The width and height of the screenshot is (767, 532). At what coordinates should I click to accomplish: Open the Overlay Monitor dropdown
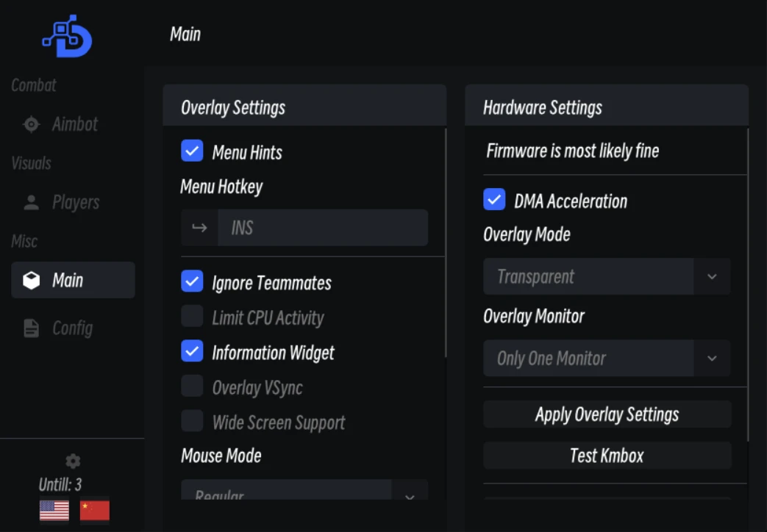(607, 359)
